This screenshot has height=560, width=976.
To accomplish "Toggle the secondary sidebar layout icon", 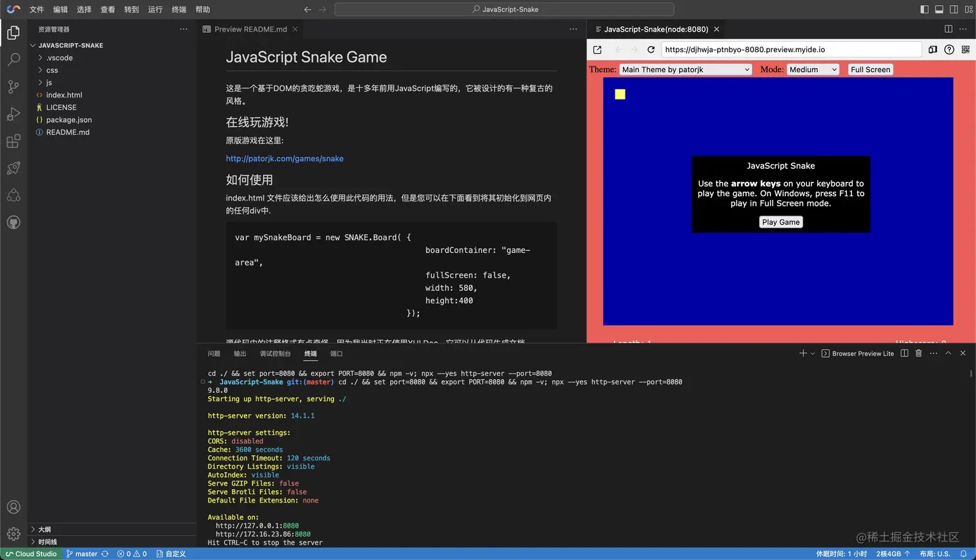I will coord(954,9).
